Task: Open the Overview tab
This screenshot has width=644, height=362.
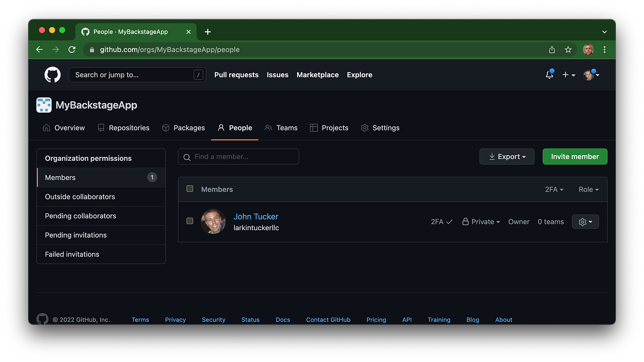Action: tap(63, 128)
